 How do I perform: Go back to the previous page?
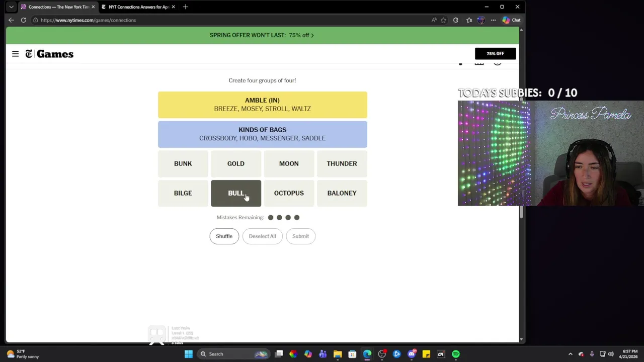pos(11,20)
